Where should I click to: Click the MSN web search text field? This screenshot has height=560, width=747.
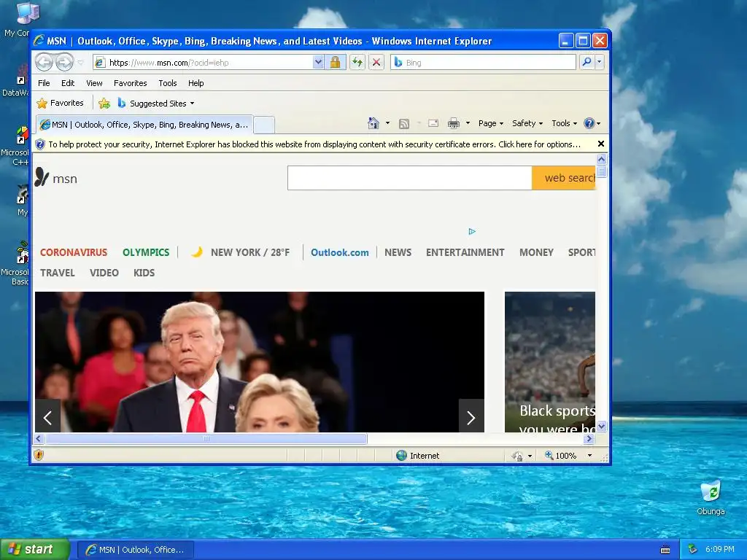coord(410,178)
